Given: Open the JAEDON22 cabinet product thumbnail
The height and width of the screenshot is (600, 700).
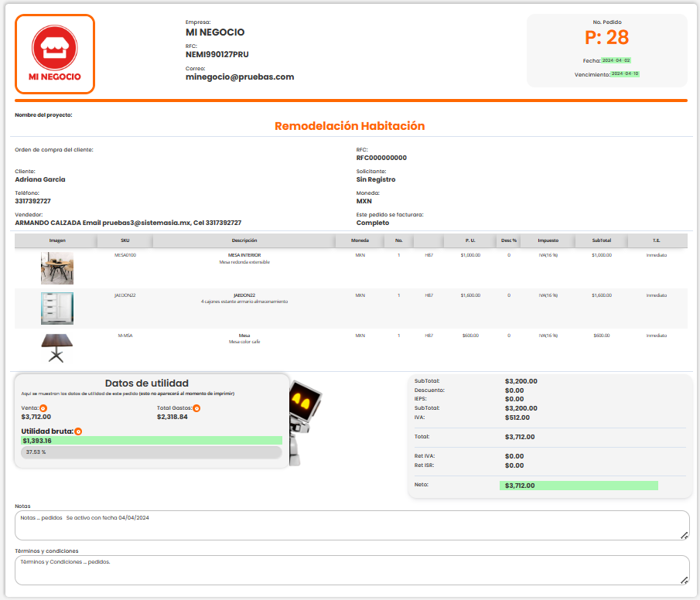Looking at the screenshot, I should point(56,308).
